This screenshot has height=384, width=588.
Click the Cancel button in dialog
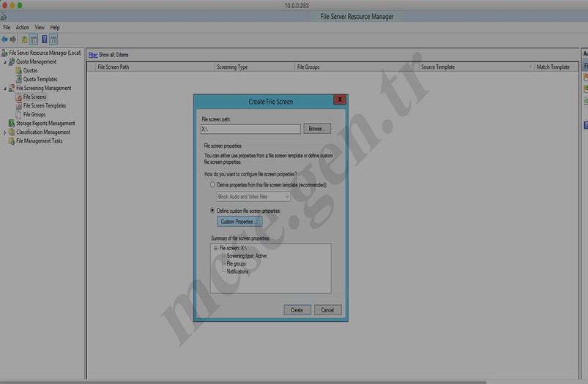click(327, 310)
